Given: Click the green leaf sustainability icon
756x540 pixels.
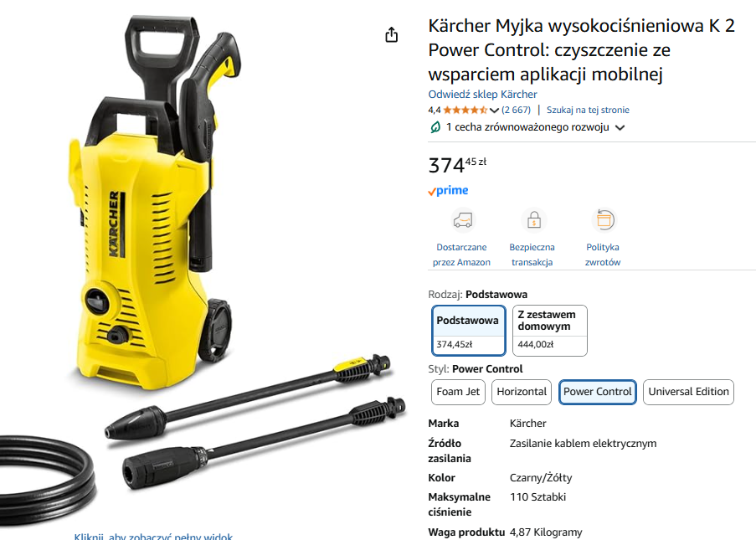Looking at the screenshot, I should coord(435,127).
